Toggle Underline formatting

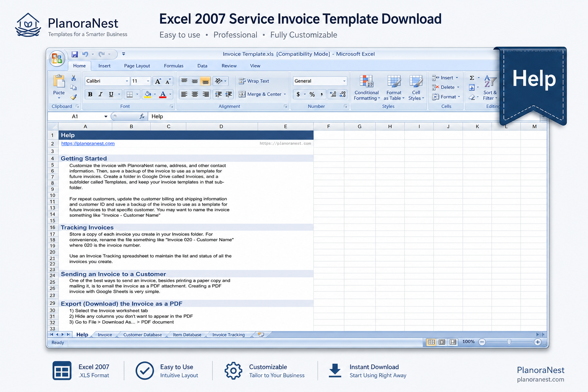(x=111, y=94)
